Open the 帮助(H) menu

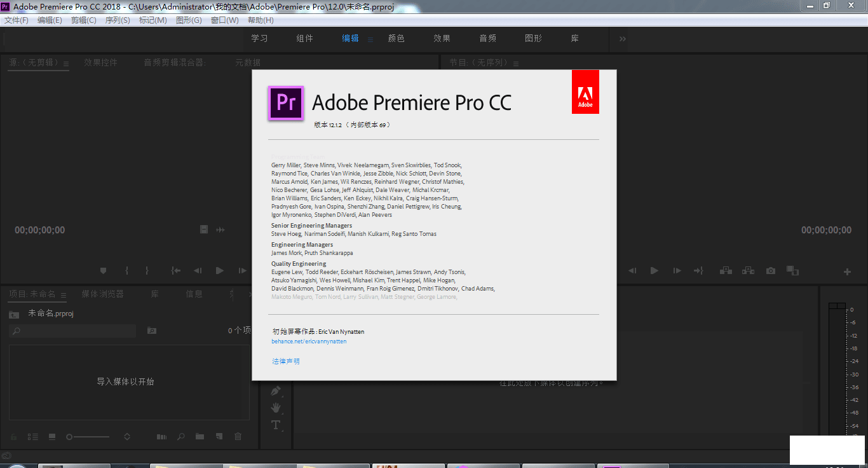(261, 20)
